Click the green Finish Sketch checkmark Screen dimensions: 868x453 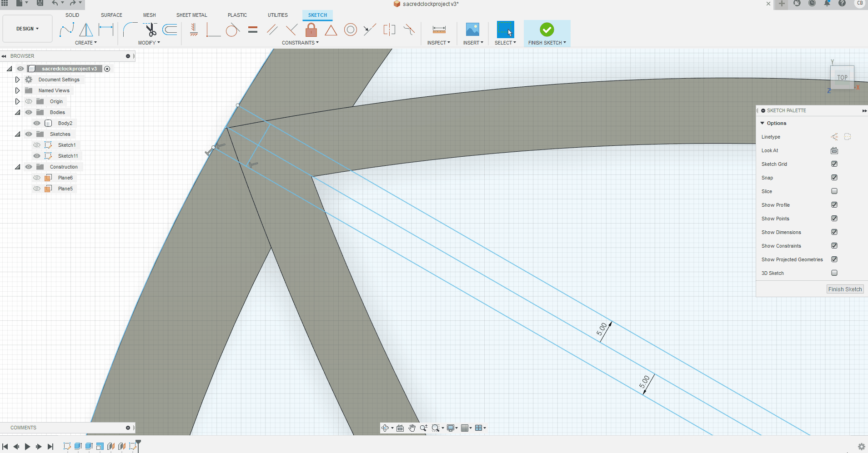point(547,30)
